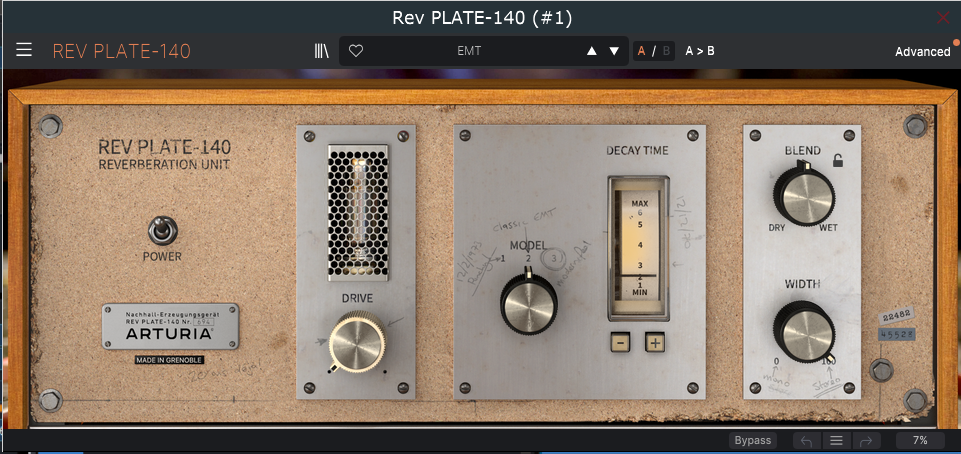Copy settings with A > B button
This screenshot has height=454, width=961.
pyautogui.click(x=700, y=51)
